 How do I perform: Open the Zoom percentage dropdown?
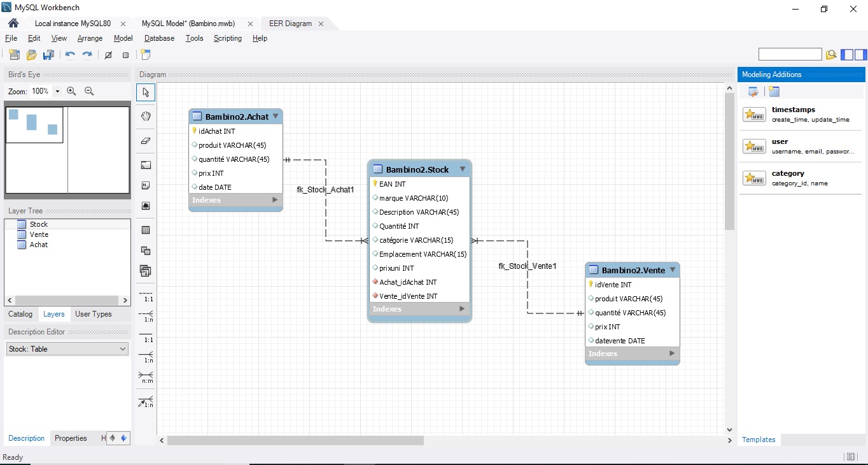[x=57, y=91]
